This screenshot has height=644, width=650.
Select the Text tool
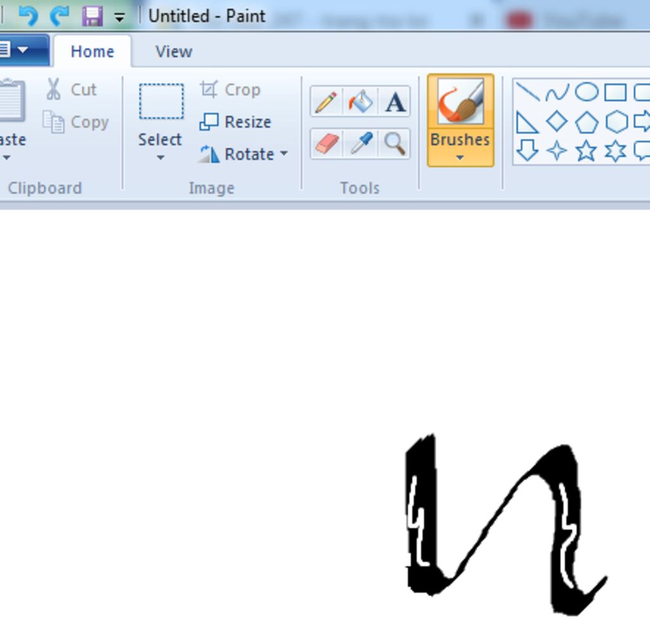pyautogui.click(x=395, y=102)
